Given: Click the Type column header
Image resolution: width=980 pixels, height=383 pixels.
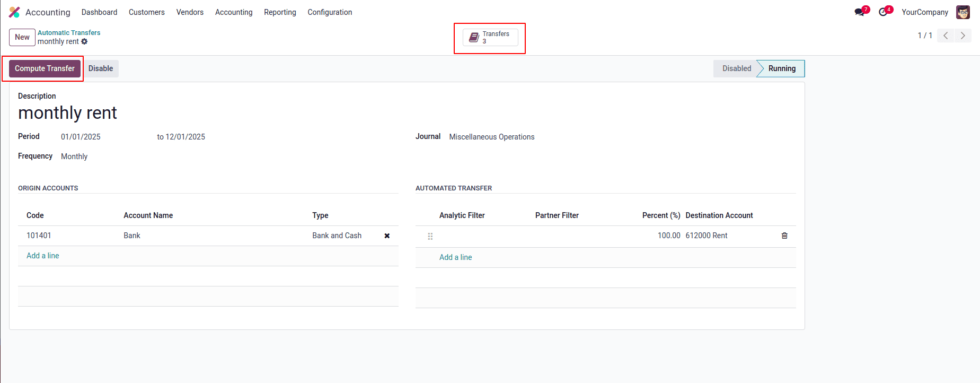Looking at the screenshot, I should point(320,215).
